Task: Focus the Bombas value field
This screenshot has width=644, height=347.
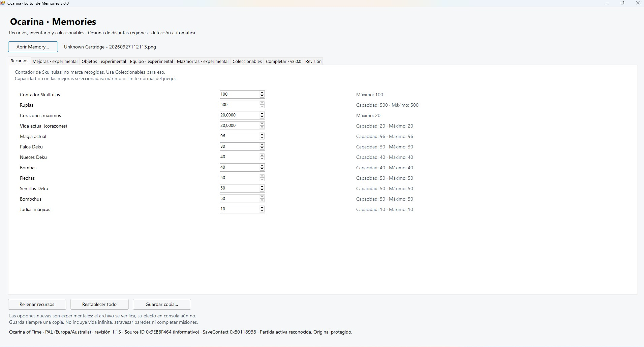Action: tap(239, 167)
